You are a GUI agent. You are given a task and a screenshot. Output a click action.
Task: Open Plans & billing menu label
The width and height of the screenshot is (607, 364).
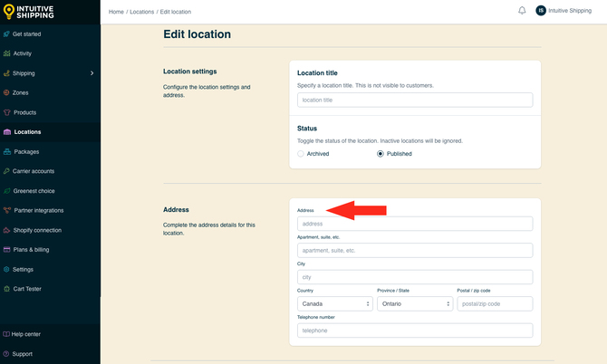[31, 250]
